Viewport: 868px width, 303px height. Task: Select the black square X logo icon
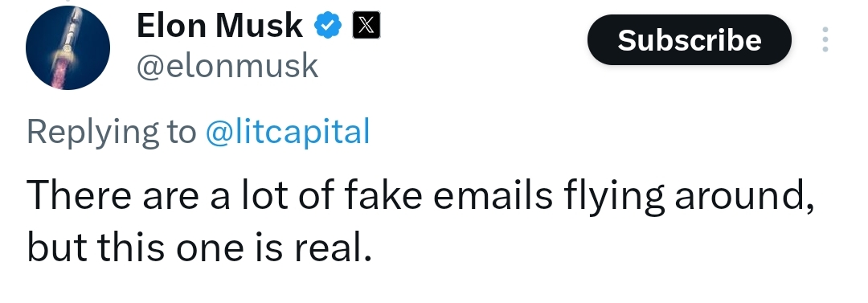366,26
